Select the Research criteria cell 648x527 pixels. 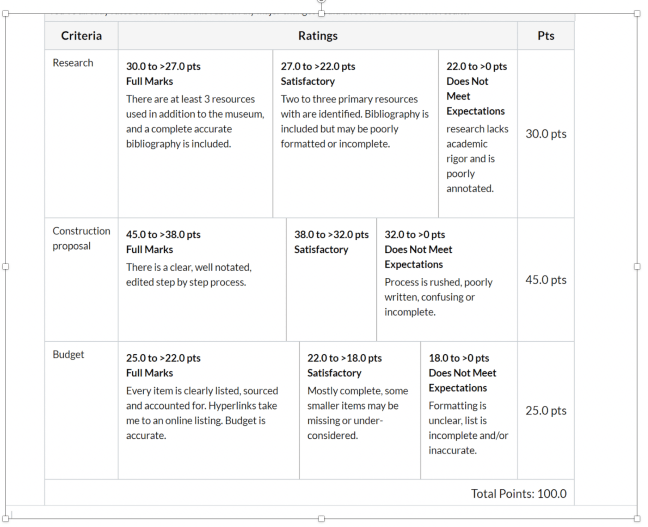73,63
